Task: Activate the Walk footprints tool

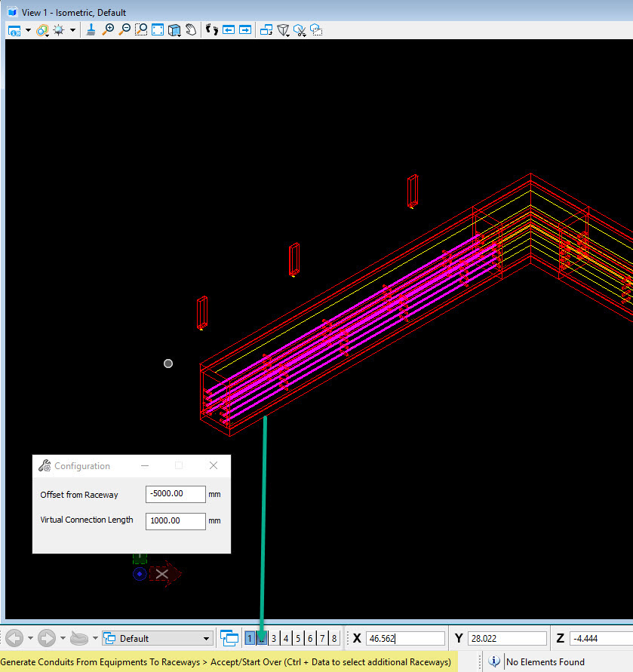Action: click(212, 30)
